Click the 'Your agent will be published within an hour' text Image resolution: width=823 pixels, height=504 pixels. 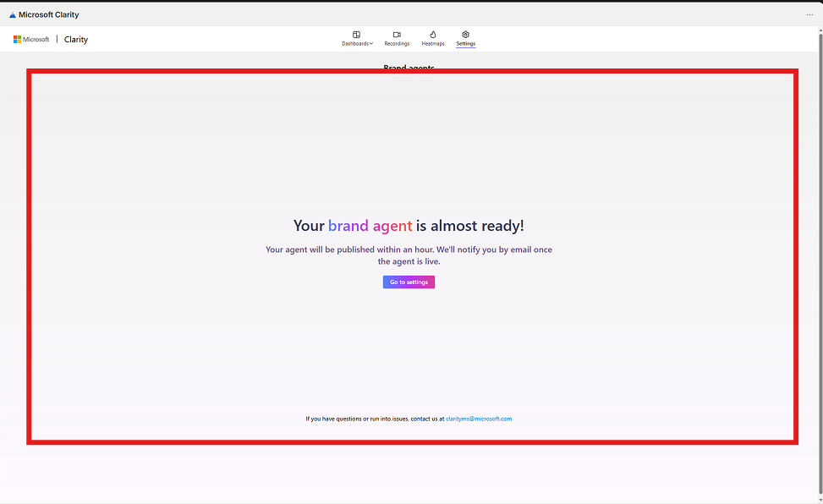pos(409,255)
